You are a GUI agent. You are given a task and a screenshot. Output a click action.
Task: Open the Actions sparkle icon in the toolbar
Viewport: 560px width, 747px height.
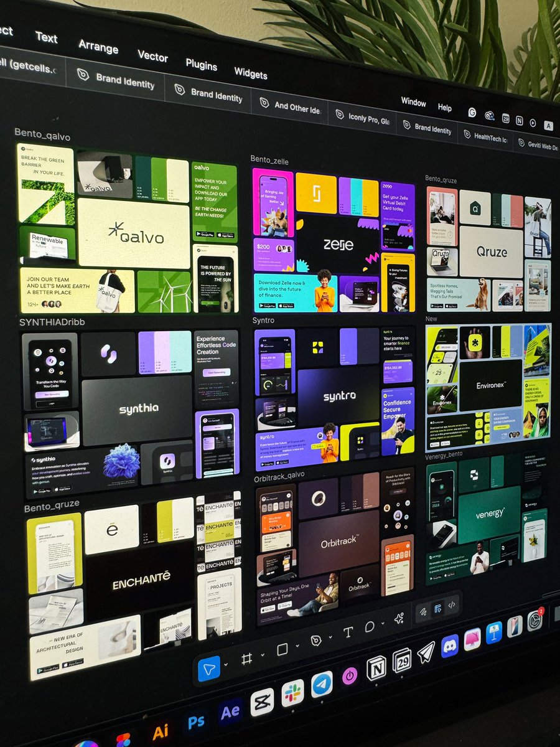tap(399, 618)
